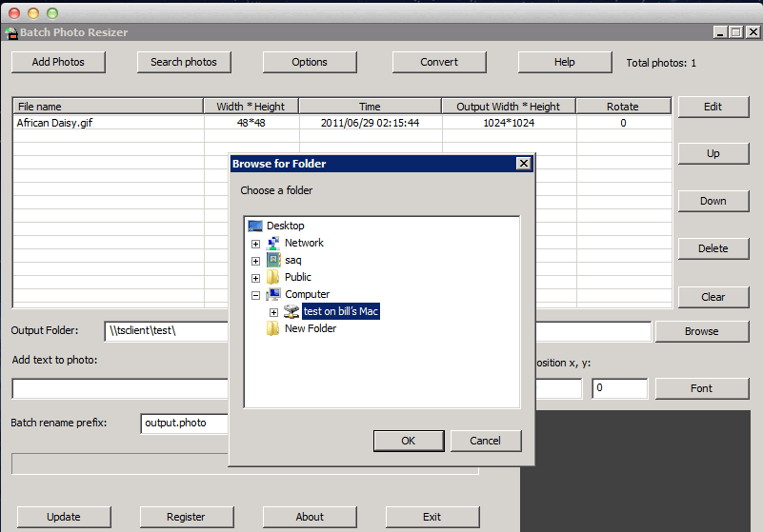This screenshot has width=763, height=532.
Task: Expand the Network tree node
Action: pos(255,244)
